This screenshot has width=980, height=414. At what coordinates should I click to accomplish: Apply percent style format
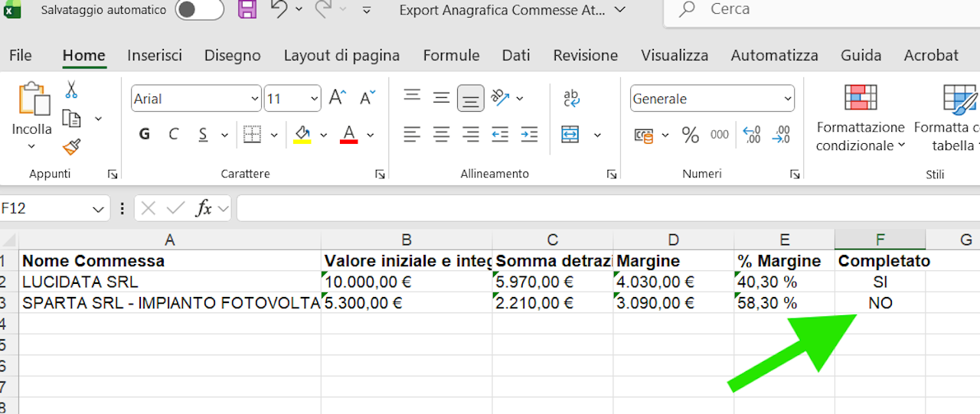pos(691,135)
